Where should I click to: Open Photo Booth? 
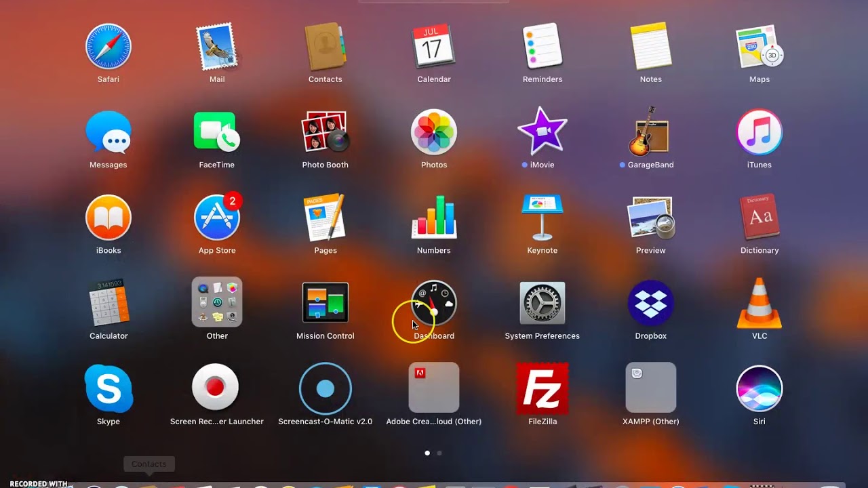[x=325, y=132]
